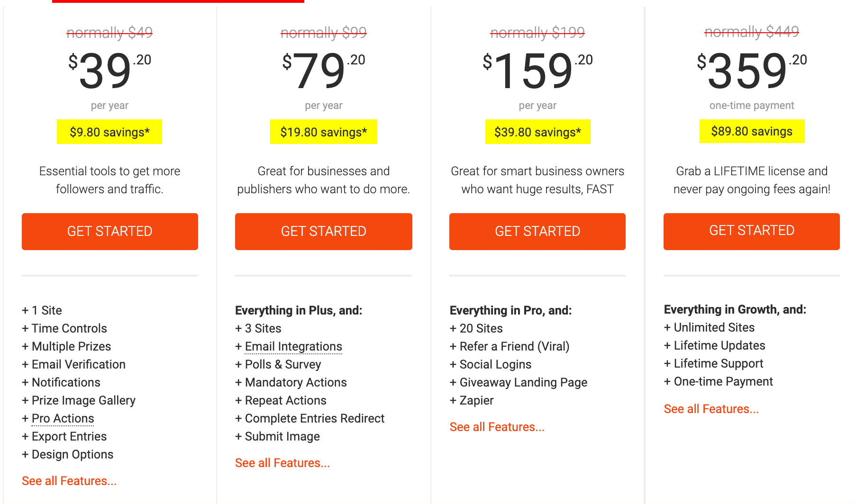Click the Zapier feature item
Screen dimensions: 856x504
(476, 400)
